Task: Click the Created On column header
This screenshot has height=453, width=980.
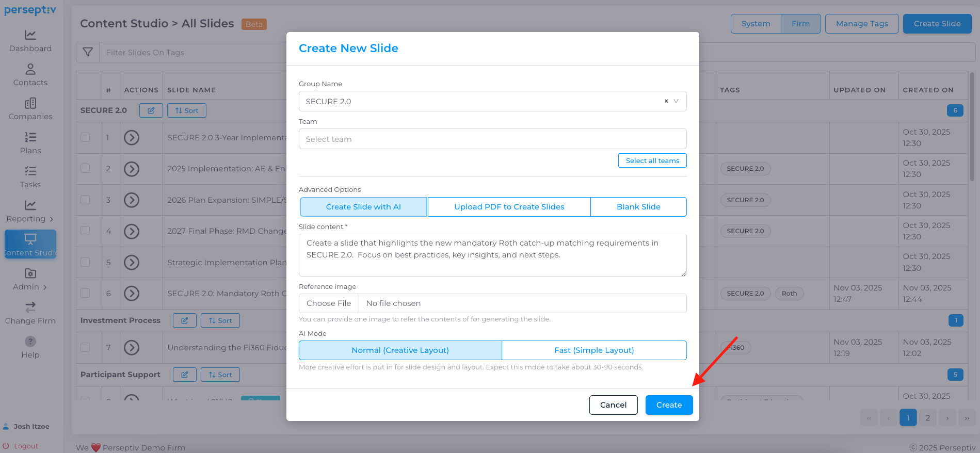Action: coord(928,90)
